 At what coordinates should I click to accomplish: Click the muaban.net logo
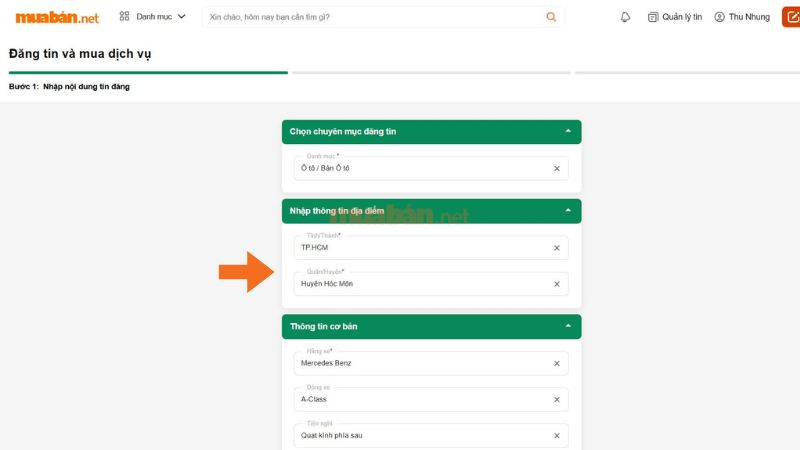[57, 17]
